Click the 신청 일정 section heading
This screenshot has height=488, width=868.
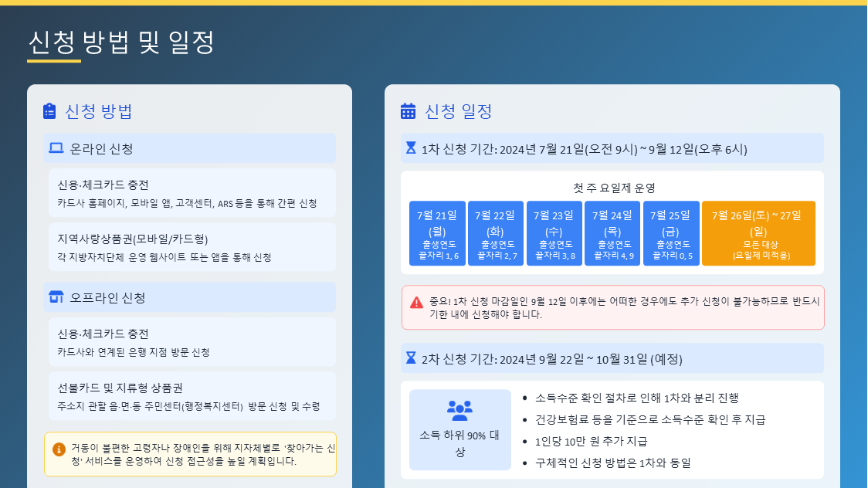(459, 111)
